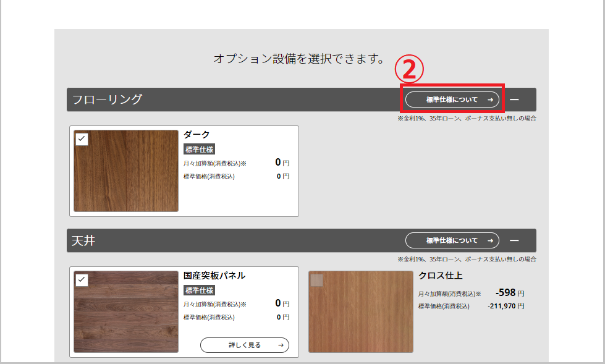The height and width of the screenshot is (364, 605).
Task: Click arrow icon in フローリング 標準仕様について button
Action: tap(489, 99)
